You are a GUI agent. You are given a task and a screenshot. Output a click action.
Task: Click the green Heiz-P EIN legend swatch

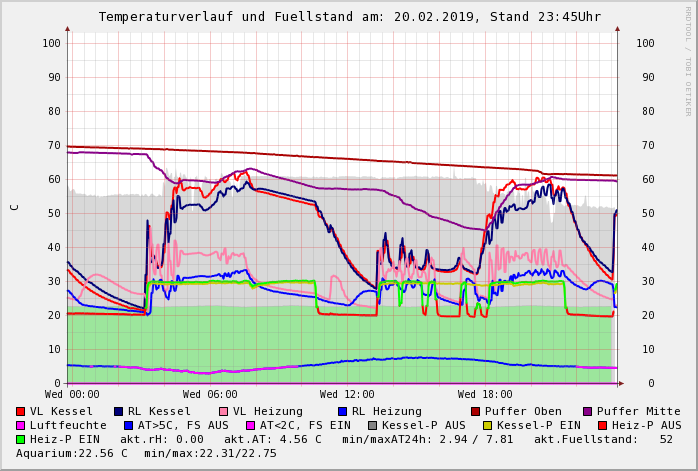tap(21, 439)
